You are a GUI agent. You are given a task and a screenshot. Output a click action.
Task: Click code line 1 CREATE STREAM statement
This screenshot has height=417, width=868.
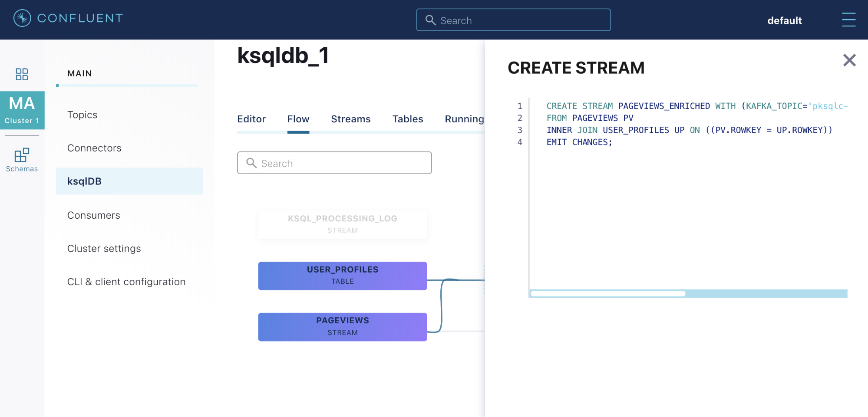[696, 106]
